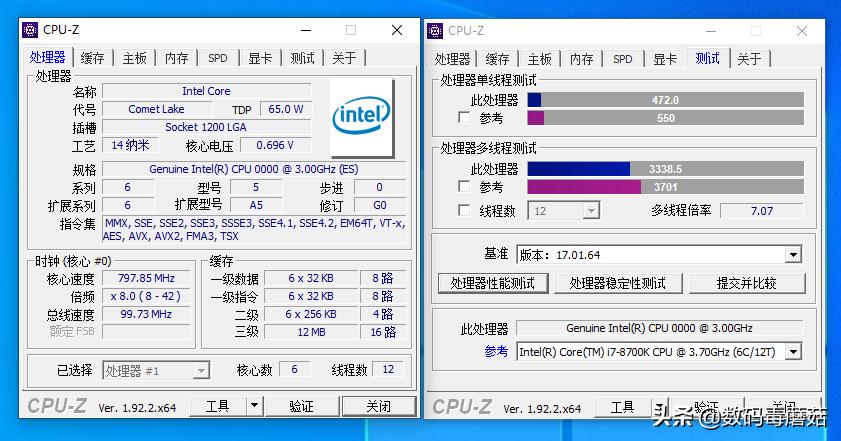Switch to 显卡 tab in right CPU-Z window

click(665, 59)
